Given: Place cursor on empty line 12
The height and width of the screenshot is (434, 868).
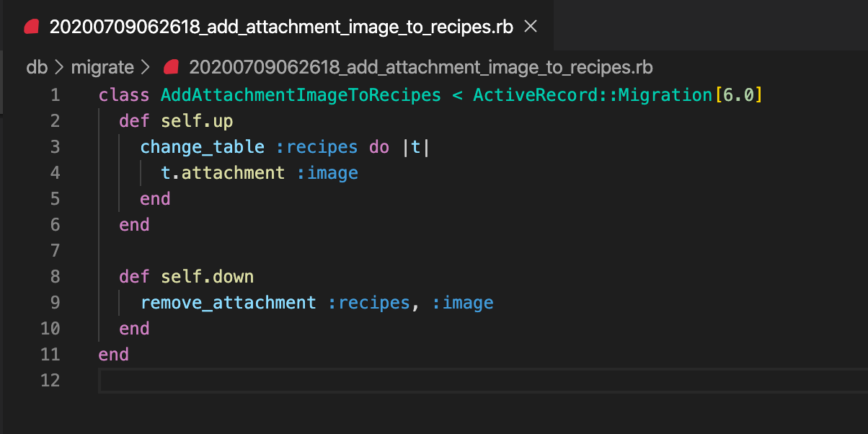Looking at the screenshot, I should coord(483,381).
